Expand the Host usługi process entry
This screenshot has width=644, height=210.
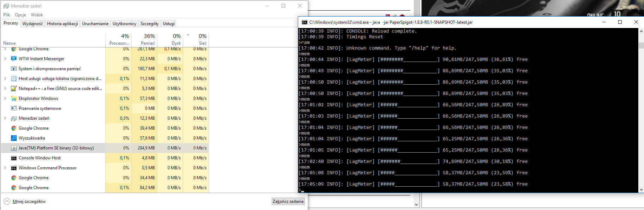[x=5, y=79]
